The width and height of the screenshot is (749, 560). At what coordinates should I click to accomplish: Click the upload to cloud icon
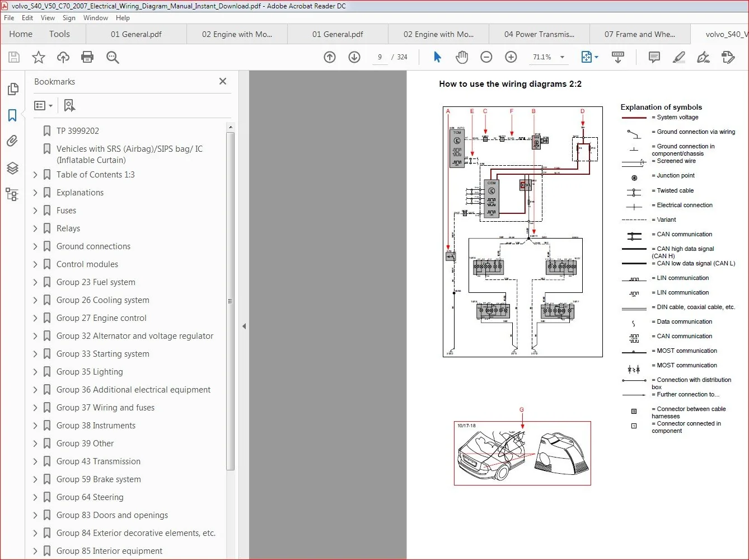[63, 57]
